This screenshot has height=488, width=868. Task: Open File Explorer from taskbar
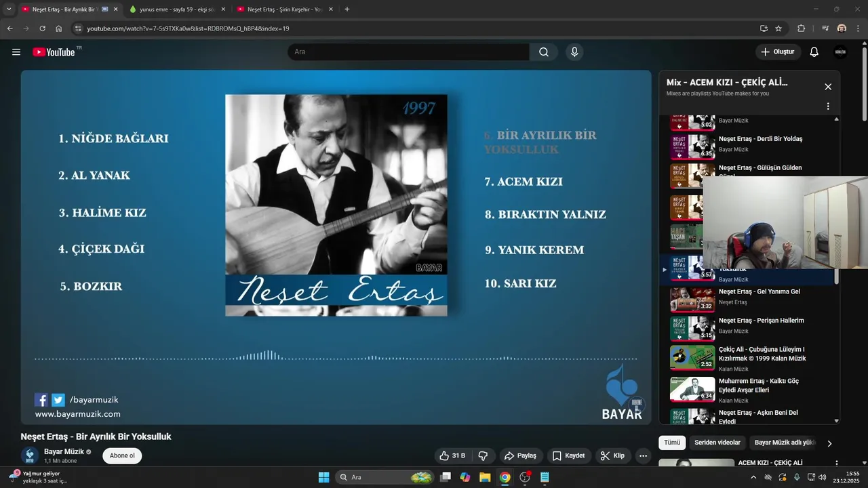(485, 477)
